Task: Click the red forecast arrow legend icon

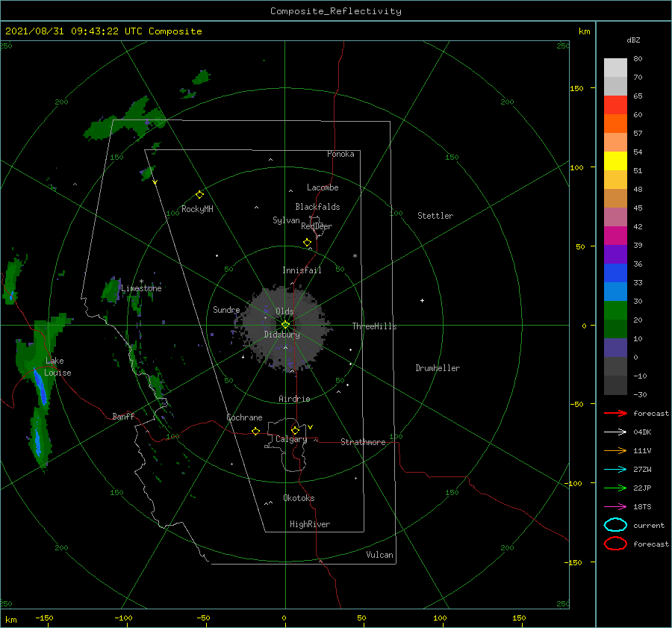Action: pos(615,413)
